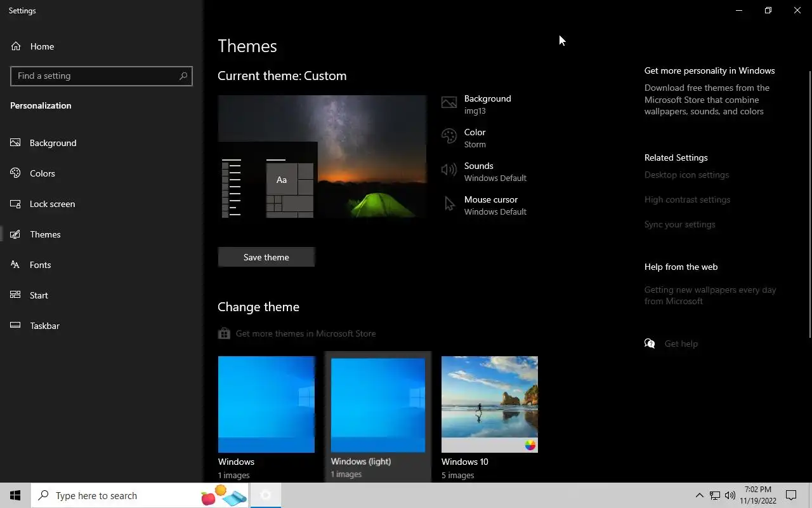Open the Windows Start button

click(x=15, y=495)
